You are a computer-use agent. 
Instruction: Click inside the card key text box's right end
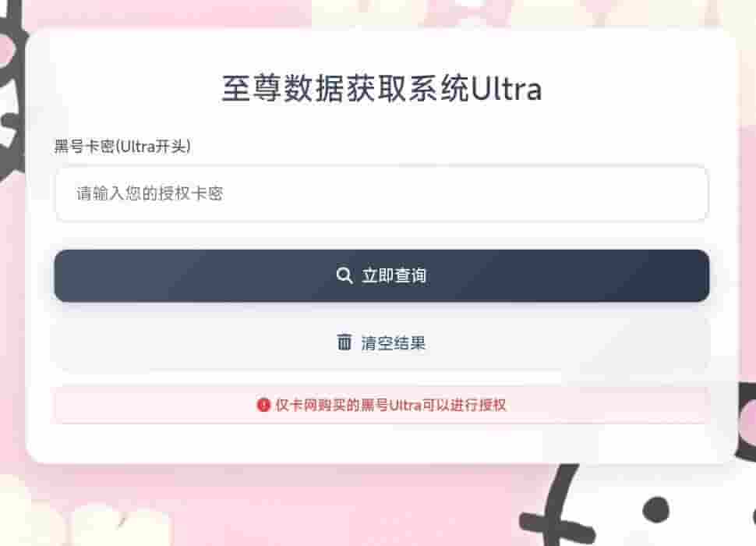pos(675,194)
